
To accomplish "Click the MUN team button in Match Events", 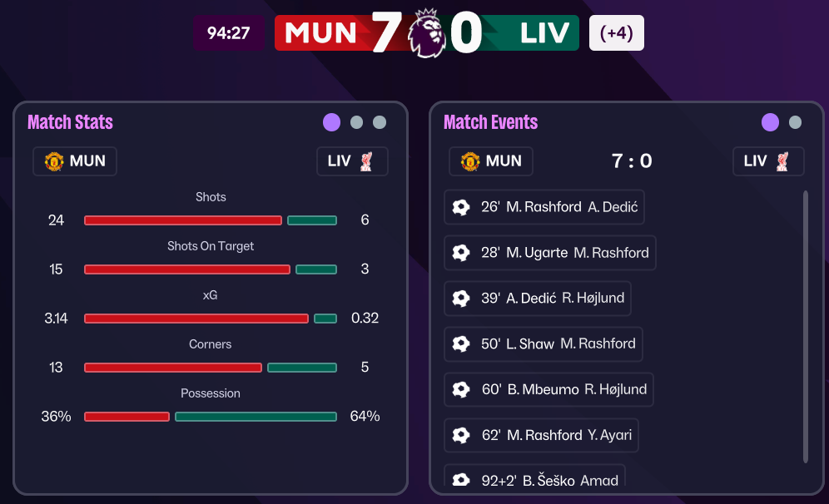I will point(491,161).
